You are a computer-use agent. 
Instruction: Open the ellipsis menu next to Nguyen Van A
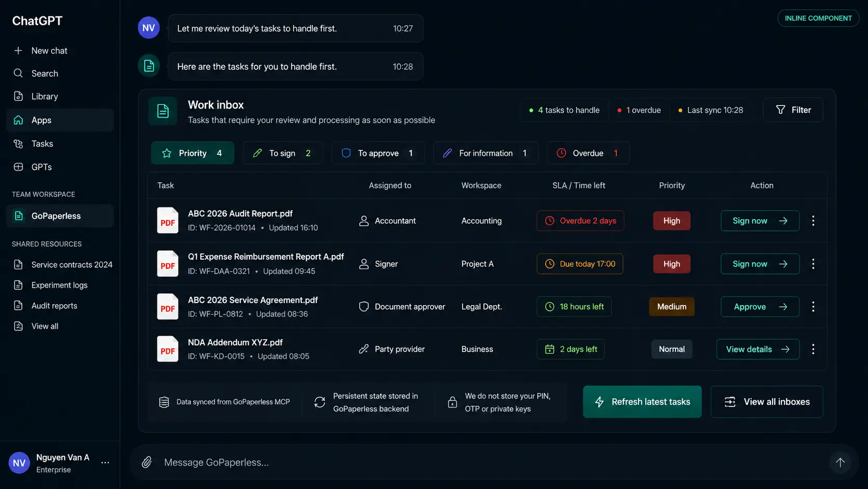pos(105,462)
